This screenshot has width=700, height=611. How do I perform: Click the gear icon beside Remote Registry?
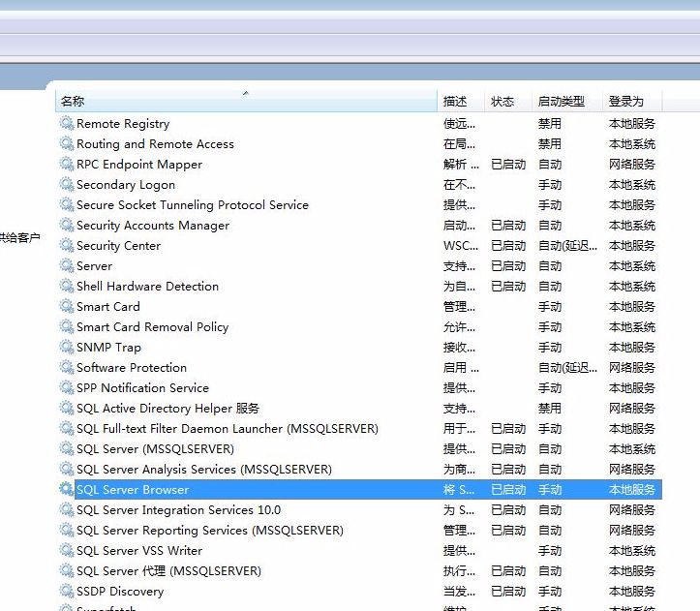pyautogui.click(x=67, y=123)
